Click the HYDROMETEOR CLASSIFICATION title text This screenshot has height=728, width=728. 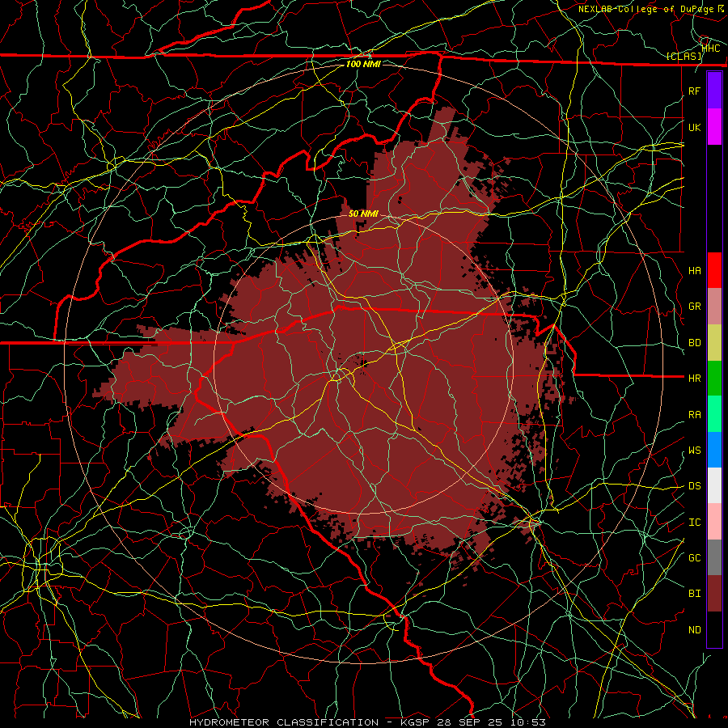coord(284,722)
